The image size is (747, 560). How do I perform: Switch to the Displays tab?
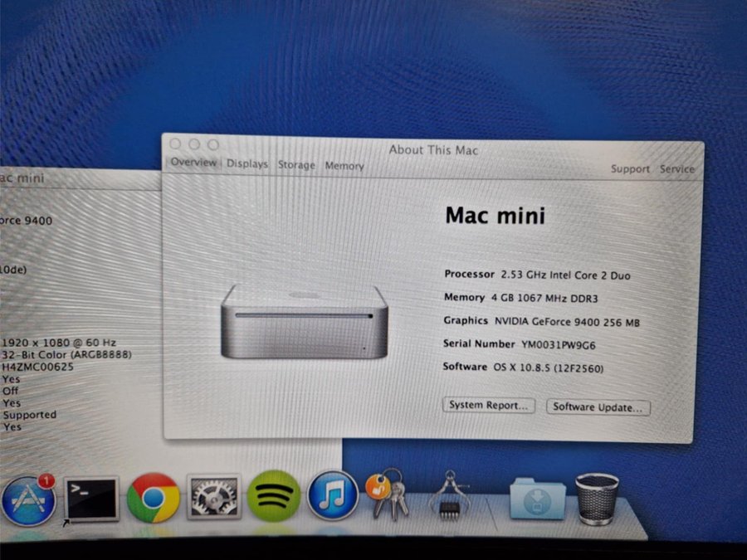click(x=247, y=163)
